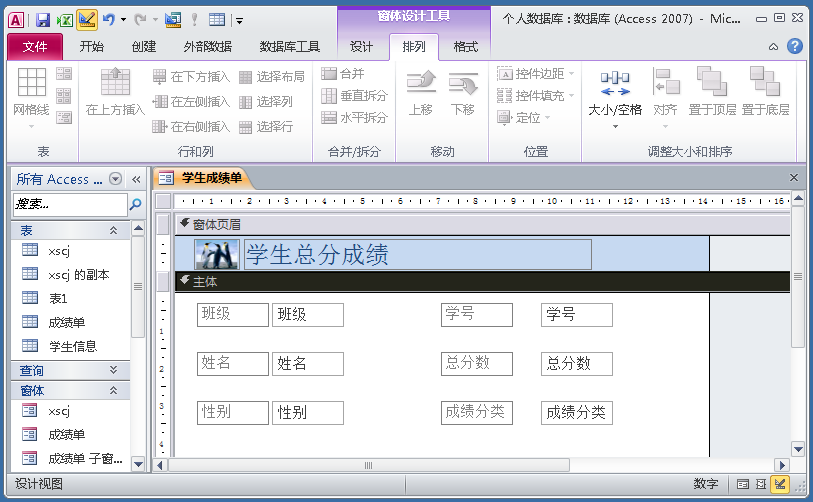Open the 文件 tab
This screenshot has width=813, height=502.
pos(35,47)
